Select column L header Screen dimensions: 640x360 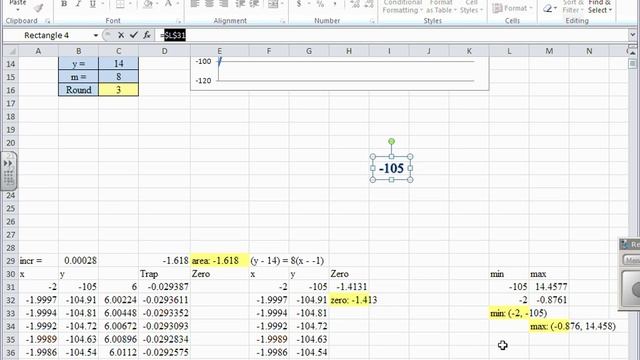[509, 51]
